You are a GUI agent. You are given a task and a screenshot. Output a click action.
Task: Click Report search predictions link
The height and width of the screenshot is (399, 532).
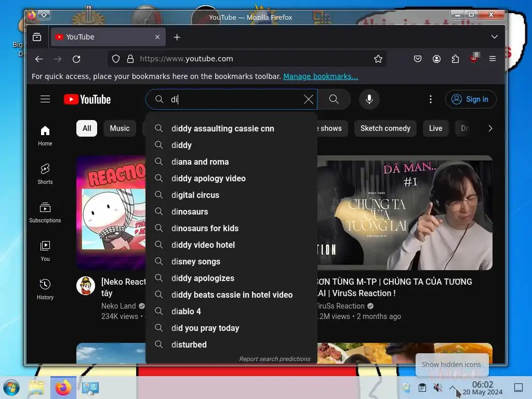274,358
